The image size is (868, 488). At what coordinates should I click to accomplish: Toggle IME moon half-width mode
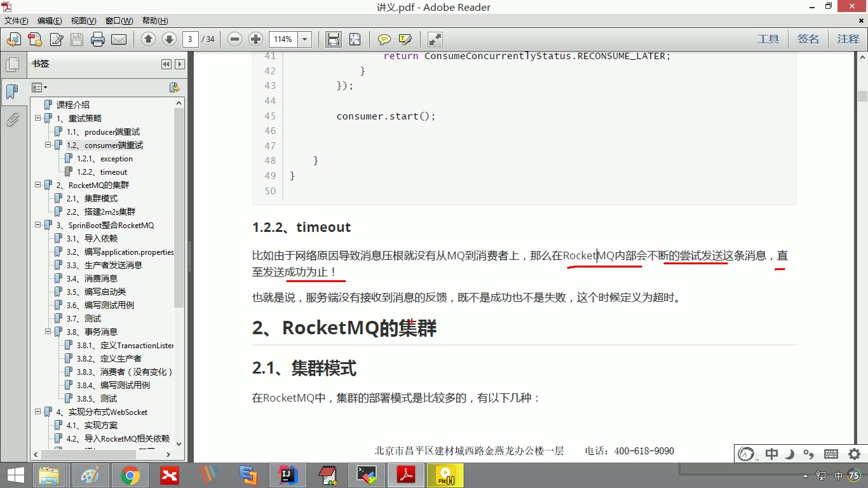790,454
